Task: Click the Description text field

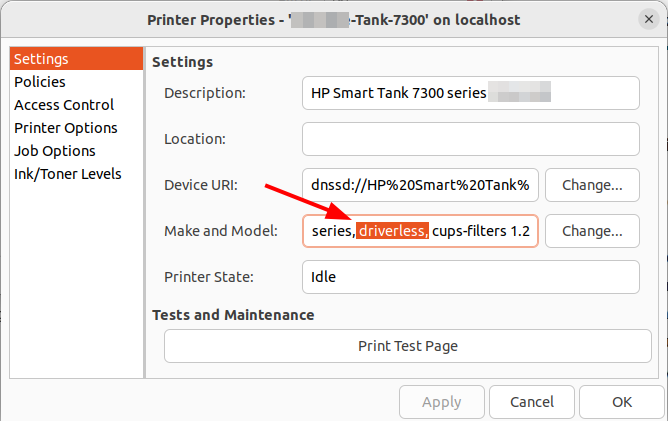Action: tap(470, 93)
